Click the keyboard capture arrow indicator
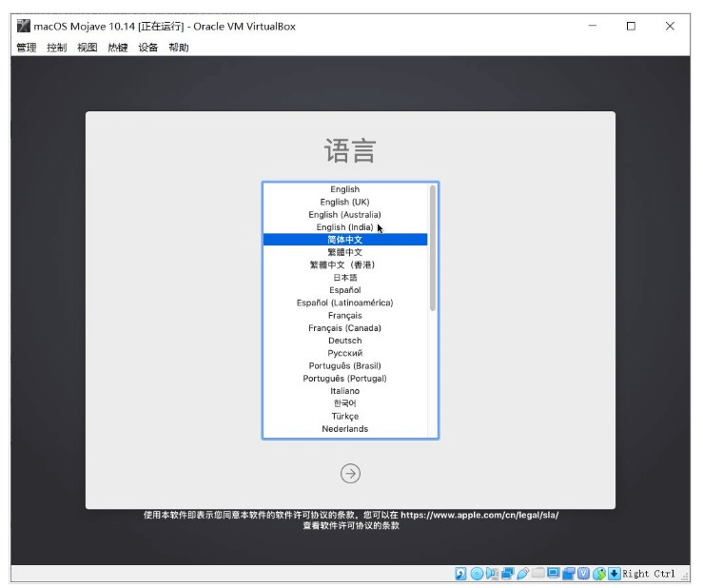 [615, 574]
